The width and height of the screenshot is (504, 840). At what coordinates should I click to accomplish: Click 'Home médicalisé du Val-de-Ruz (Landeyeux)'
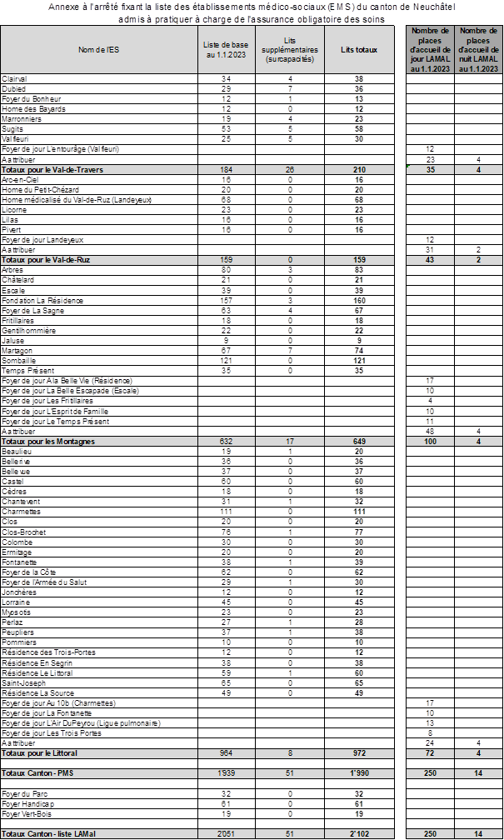(x=77, y=200)
